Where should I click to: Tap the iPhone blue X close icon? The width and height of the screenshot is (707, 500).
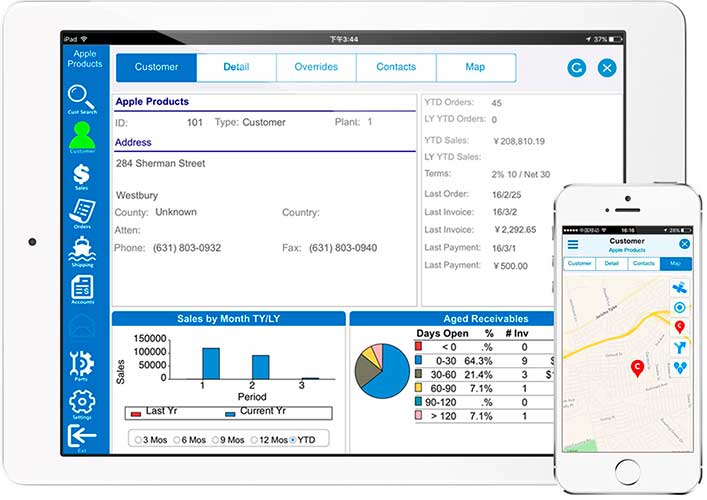[x=684, y=244]
